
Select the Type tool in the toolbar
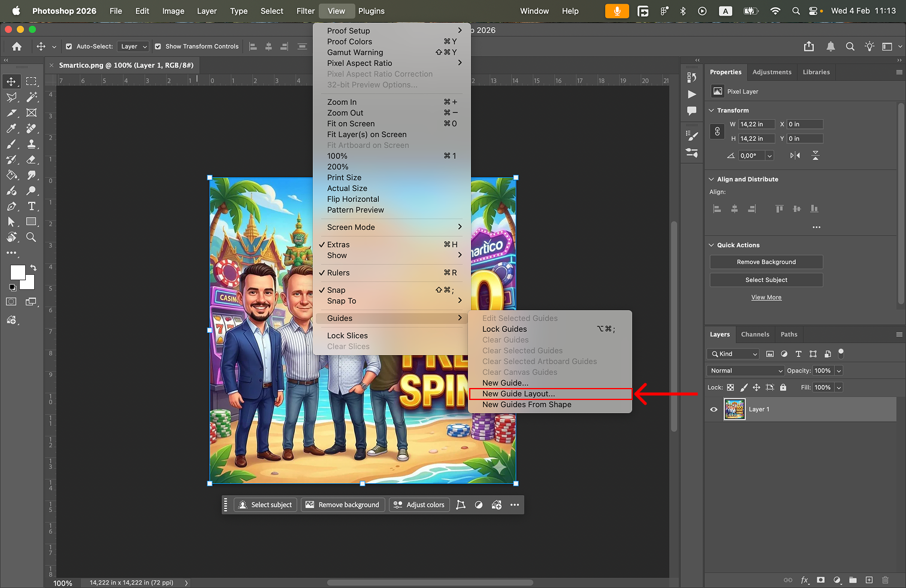pyautogui.click(x=31, y=206)
